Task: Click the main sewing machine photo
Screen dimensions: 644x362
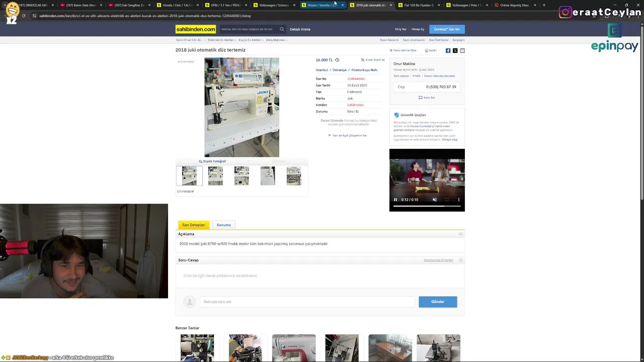Action: 242,107
